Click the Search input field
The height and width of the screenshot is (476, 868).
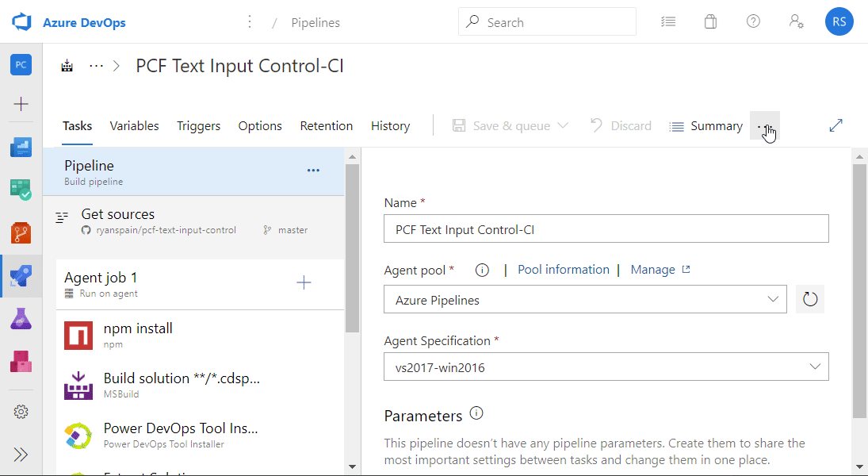click(547, 22)
